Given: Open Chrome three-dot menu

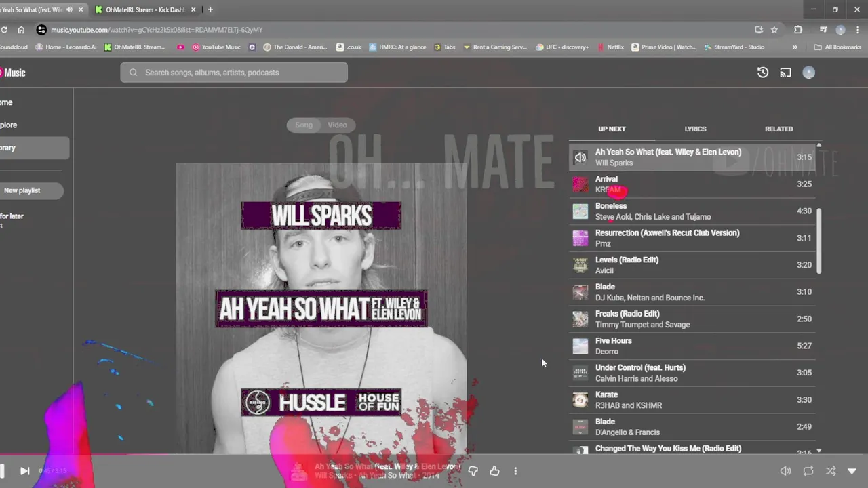Looking at the screenshot, I should pyautogui.click(x=857, y=30).
